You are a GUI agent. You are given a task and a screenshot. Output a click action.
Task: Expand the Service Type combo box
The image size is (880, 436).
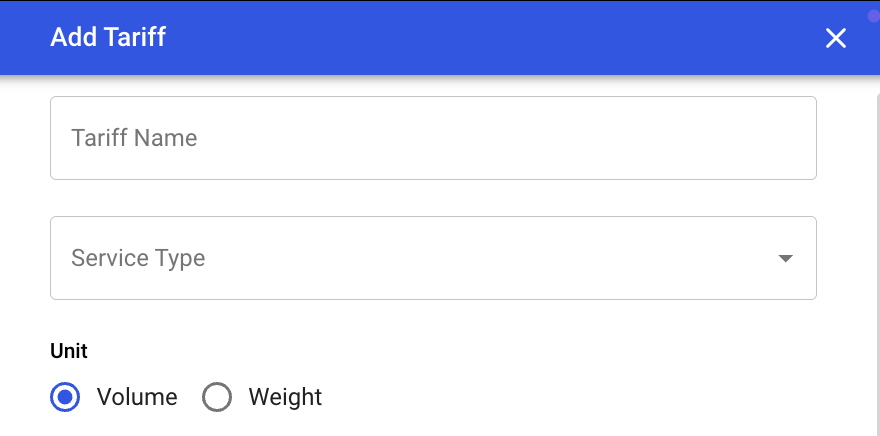pos(600,258)
